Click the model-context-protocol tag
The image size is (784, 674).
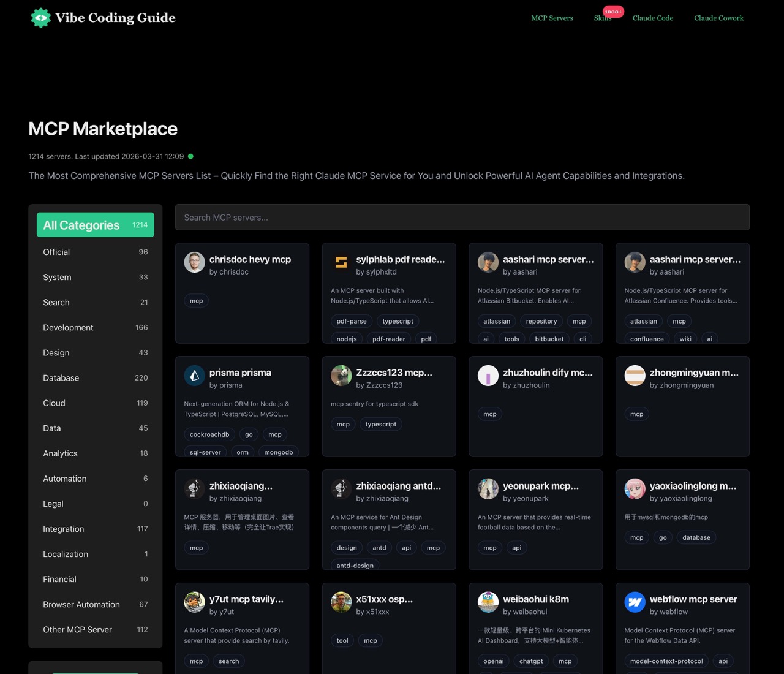(x=666, y=661)
